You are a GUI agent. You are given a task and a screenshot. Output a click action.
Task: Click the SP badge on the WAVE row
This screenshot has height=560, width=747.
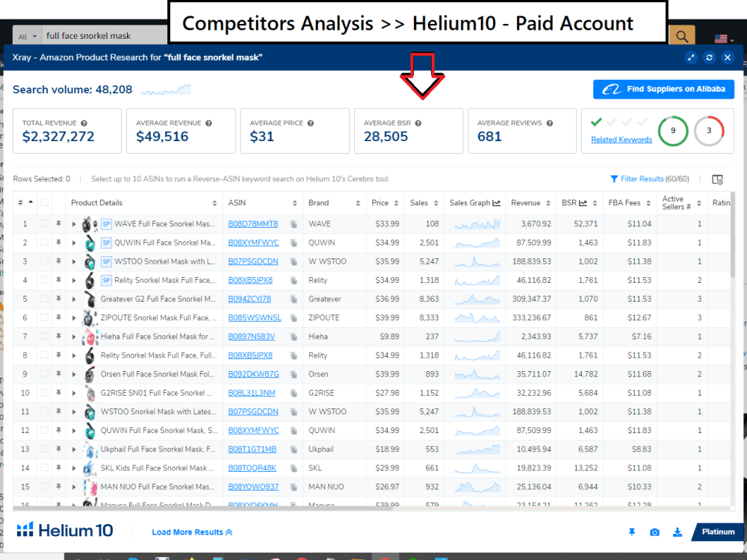click(106, 224)
